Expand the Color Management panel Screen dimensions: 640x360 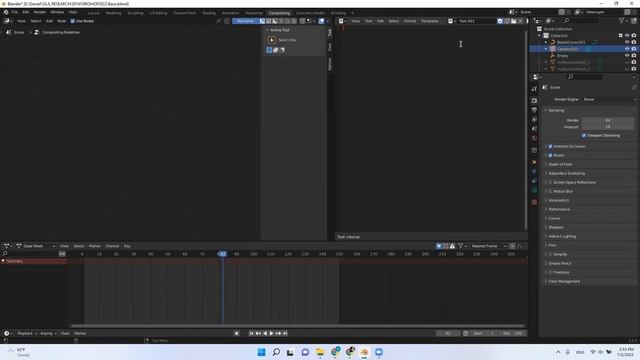click(x=563, y=281)
